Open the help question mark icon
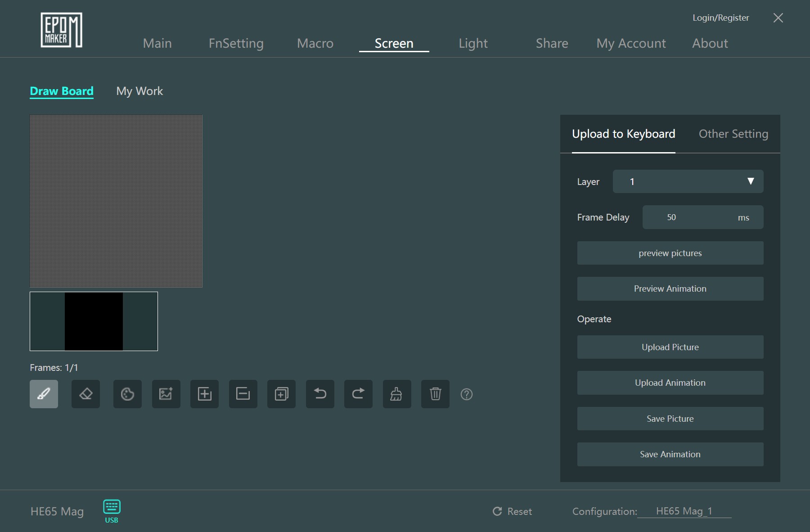Image resolution: width=810 pixels, height=532 pixels. (467, 394)
